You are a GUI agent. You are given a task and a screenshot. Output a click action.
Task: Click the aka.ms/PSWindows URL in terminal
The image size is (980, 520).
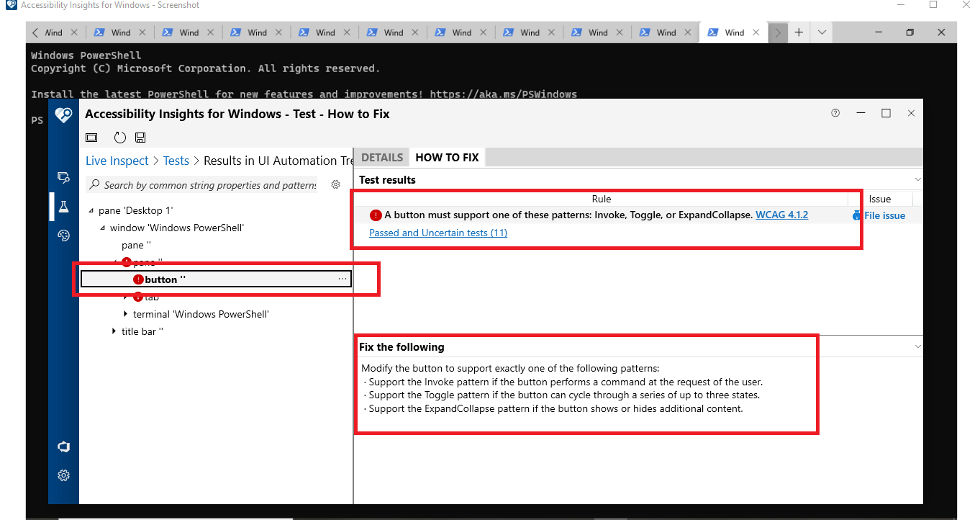(503, 94)
